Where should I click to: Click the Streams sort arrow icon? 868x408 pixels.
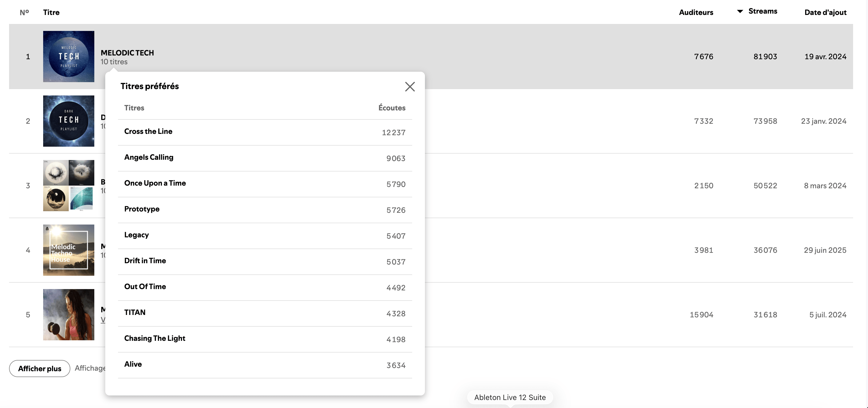(740, 11)
